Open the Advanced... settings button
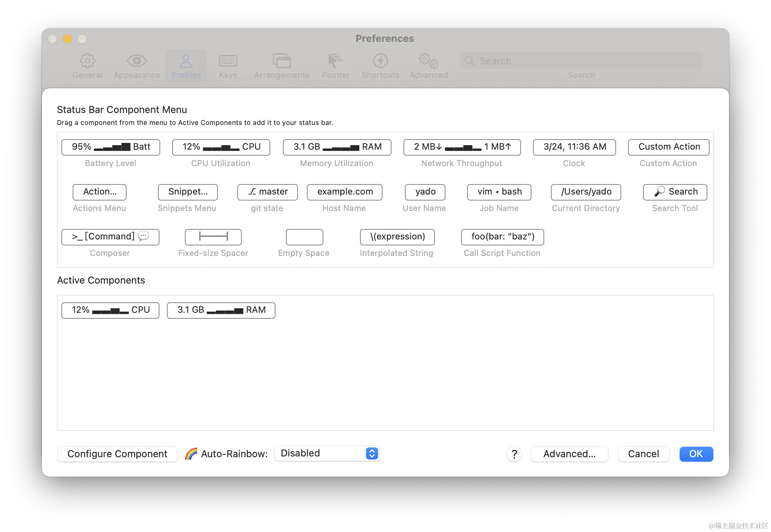Viewport: 771px width, 532px height. pyautogui.click(x=569, y=454)
